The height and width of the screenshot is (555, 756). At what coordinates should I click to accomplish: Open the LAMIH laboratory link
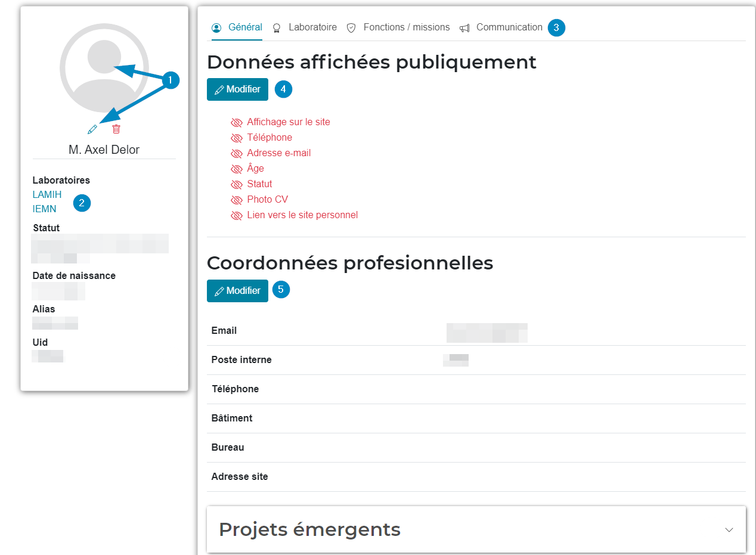pos(47,194)
